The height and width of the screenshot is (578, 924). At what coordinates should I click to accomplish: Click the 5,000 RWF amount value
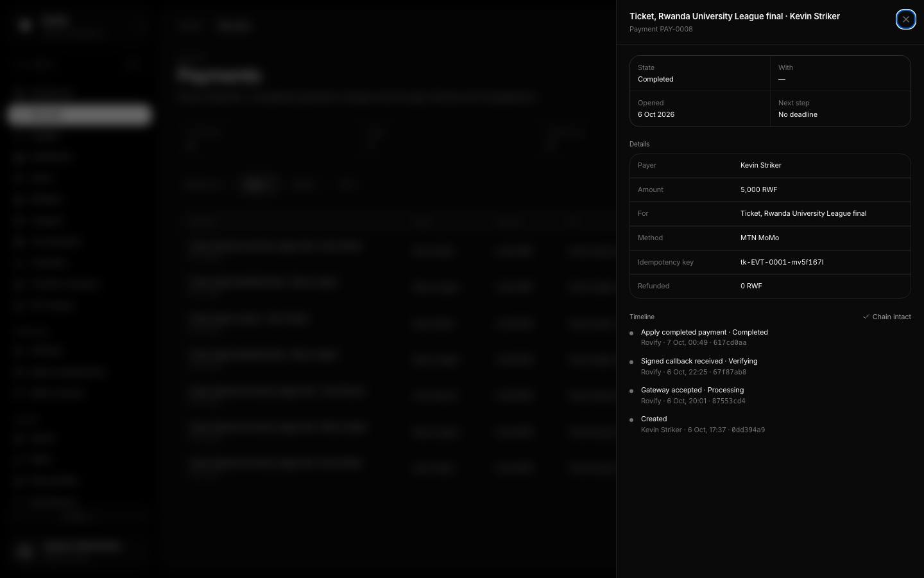(x=758, y=189)
